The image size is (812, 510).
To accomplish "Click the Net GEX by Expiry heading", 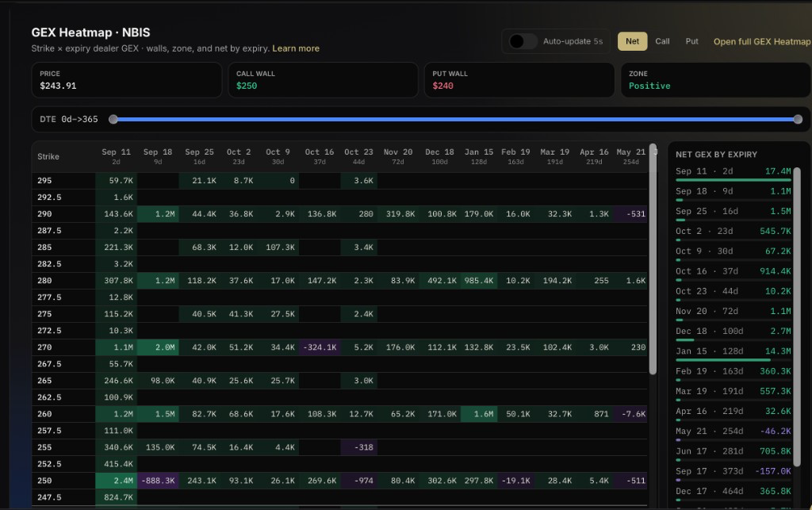I will pos(716,155).
